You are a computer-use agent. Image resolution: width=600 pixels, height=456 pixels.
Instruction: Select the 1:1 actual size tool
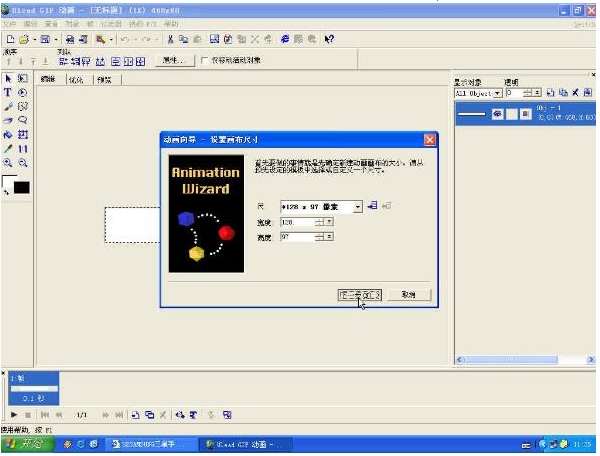point(23,149)
